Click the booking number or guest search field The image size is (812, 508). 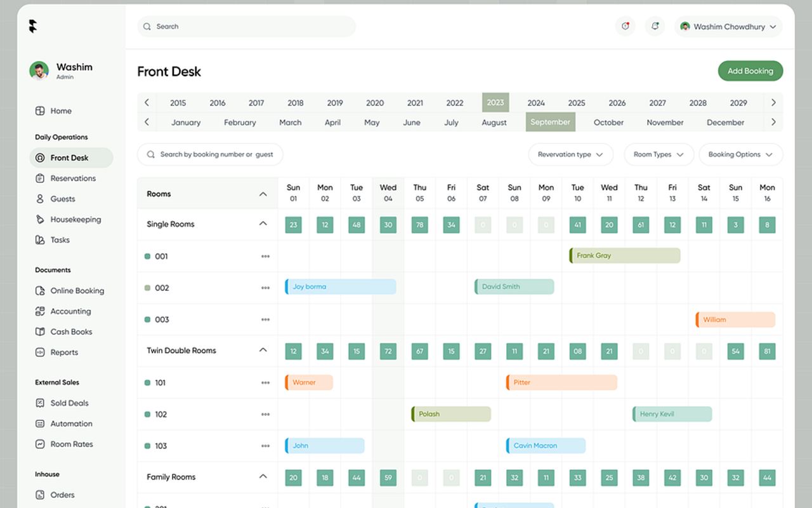[210, 154]
